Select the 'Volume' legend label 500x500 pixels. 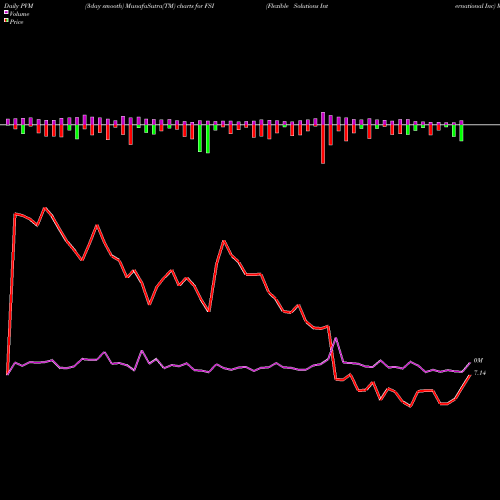tap(19, 14)
